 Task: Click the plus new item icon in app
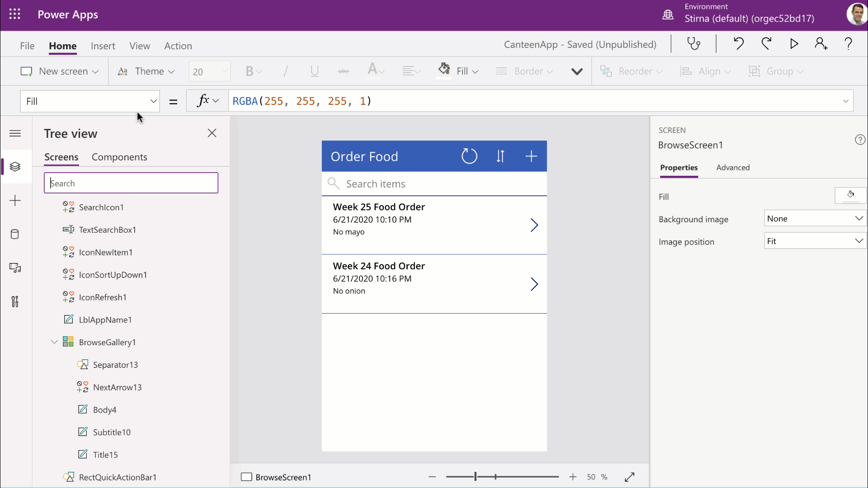(x=531, y=156)
